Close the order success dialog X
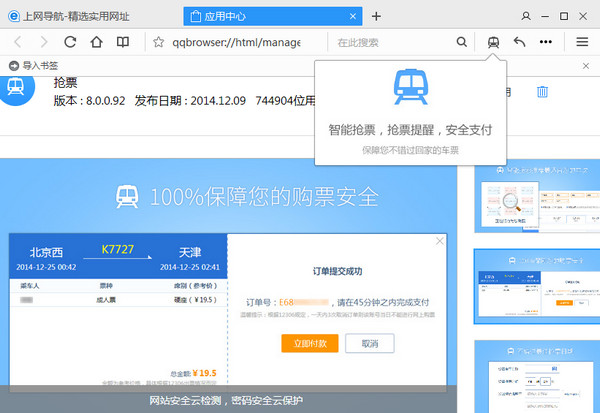600x413 pixels. pos(440,241)
